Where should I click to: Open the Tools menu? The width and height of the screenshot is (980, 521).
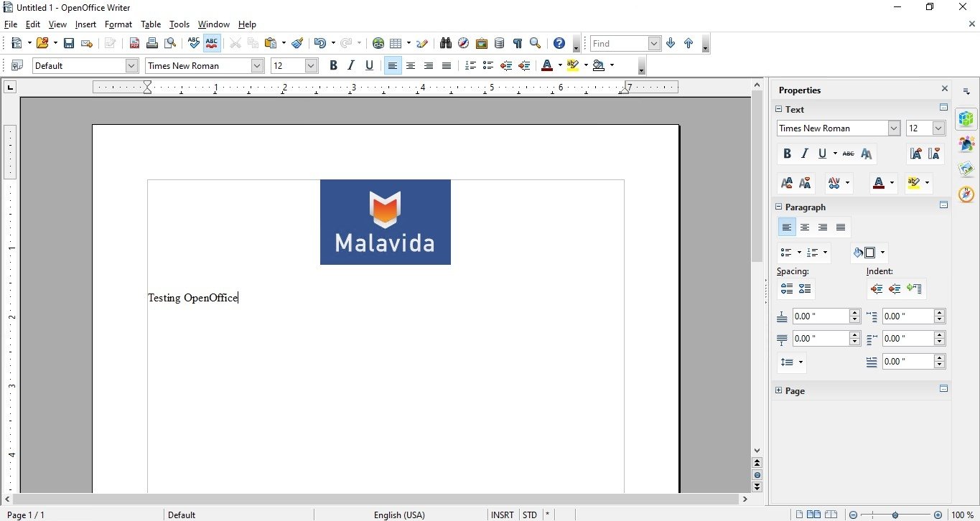click(x=179, y=24)
